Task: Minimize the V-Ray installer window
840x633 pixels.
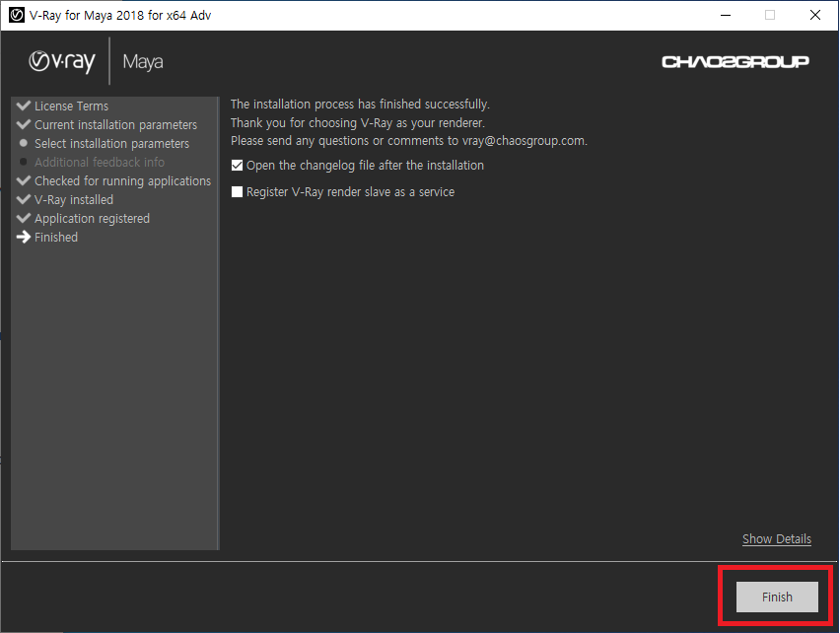Action: [x=726, y=15]
